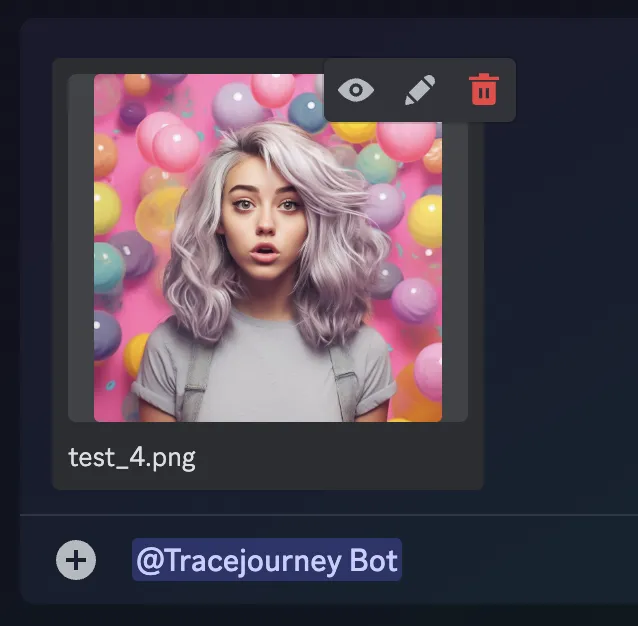638x626 pixels.
Task: Toggle spoiler with the eye icon
Action: [x=356, y=90]
